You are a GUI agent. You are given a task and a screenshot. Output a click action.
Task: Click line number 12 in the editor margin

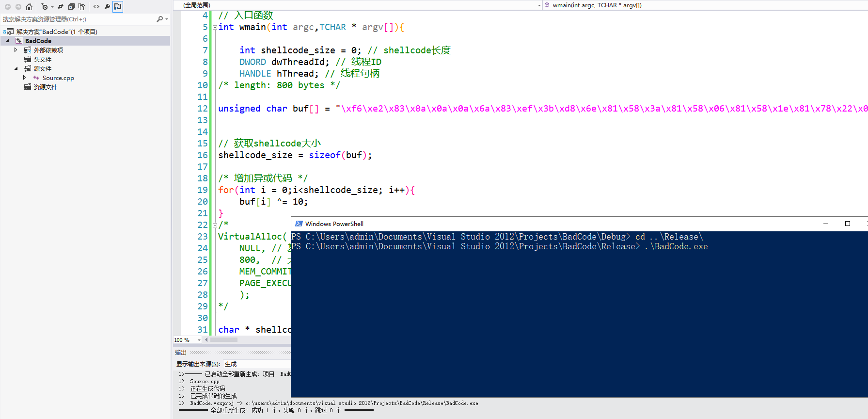(x=202, y=109)
